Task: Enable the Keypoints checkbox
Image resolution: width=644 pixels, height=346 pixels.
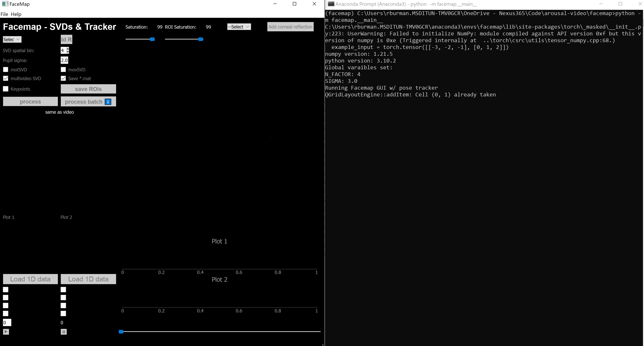Action: click(5, 89)
